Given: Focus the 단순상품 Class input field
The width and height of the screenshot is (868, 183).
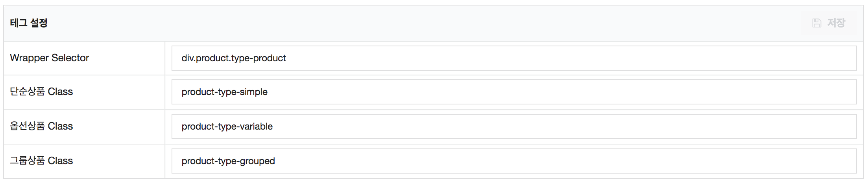Looking at the screenshot, I should [514, 92].
